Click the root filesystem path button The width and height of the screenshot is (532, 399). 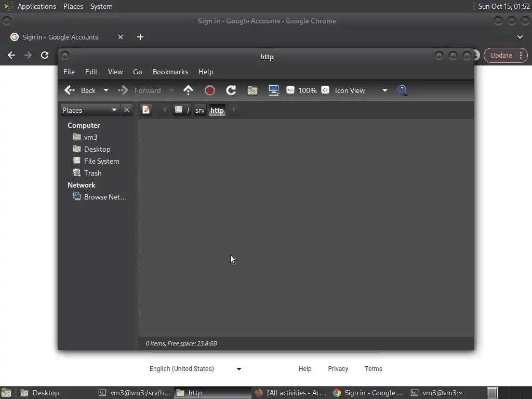coord(181,110)
